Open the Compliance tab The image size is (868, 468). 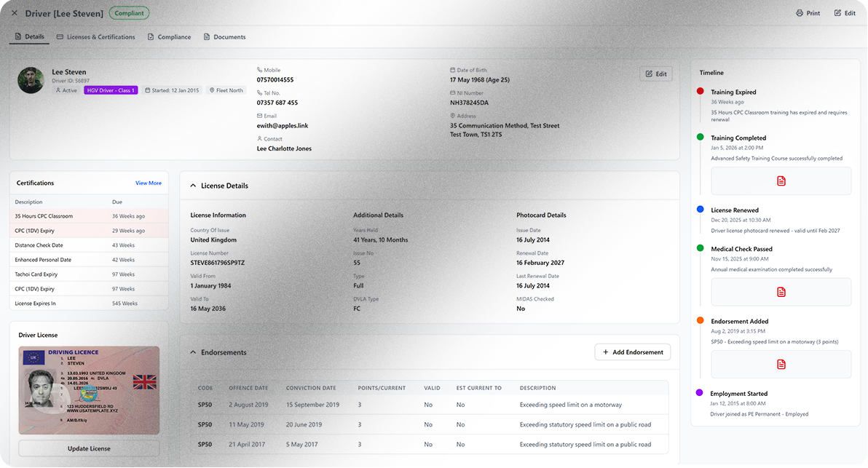tap(169, 37)
